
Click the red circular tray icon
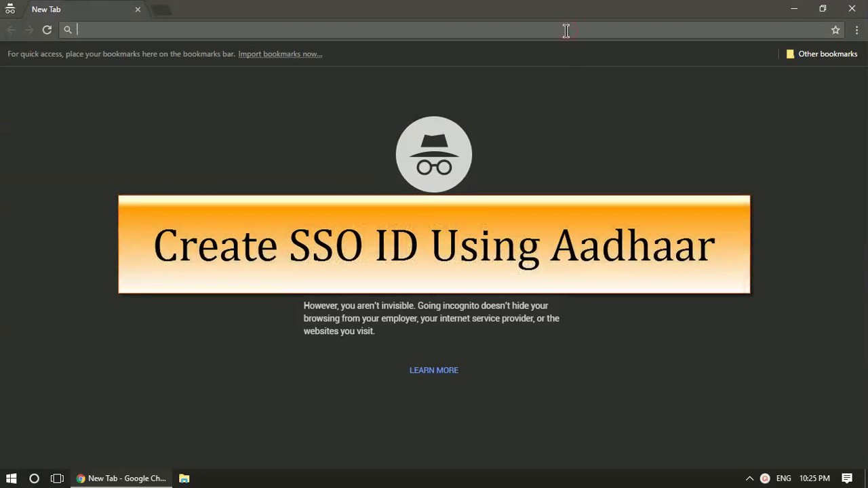[x=765, y=479]
